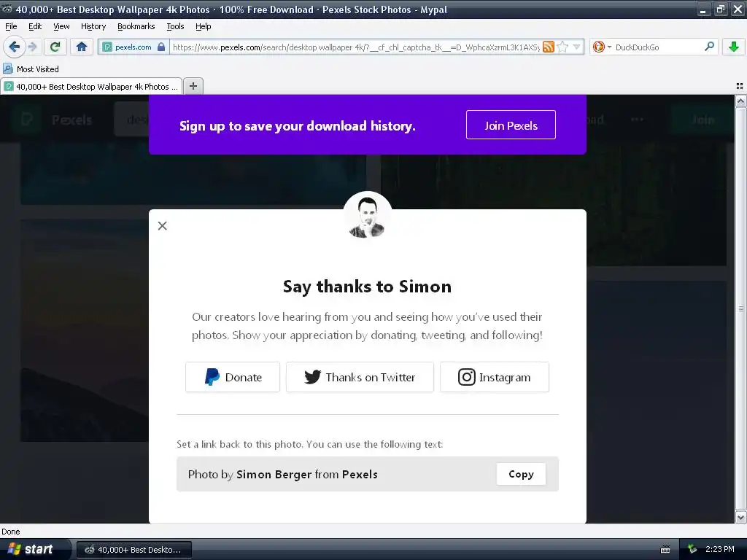This screenshot has height=560, width=747.
Task: Select the 40,000+ Best Desktop Wallpaper tab
Action: (91, 87)
